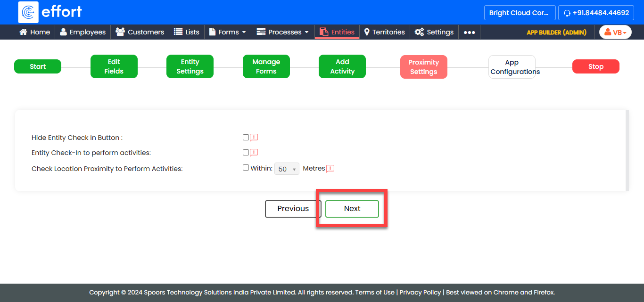
Task: Enable Hide Entity Check In Button checkbox
Action: point(246,138)
